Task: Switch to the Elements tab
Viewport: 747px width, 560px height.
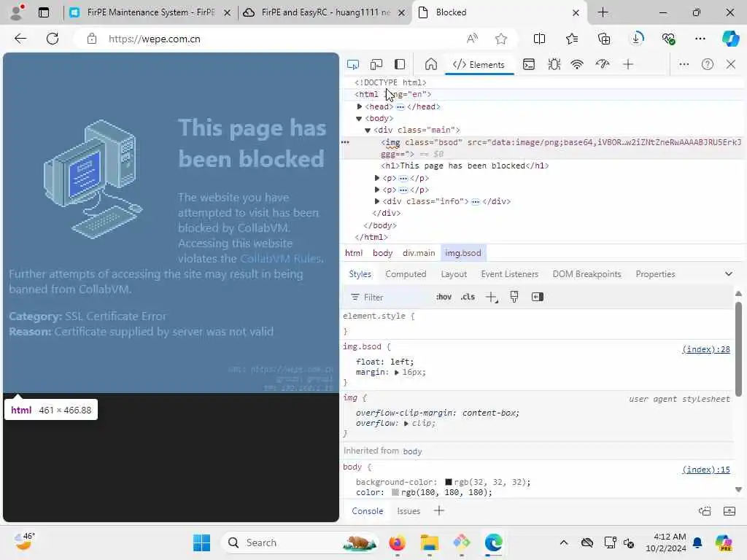Action: (x=479, y=65)
